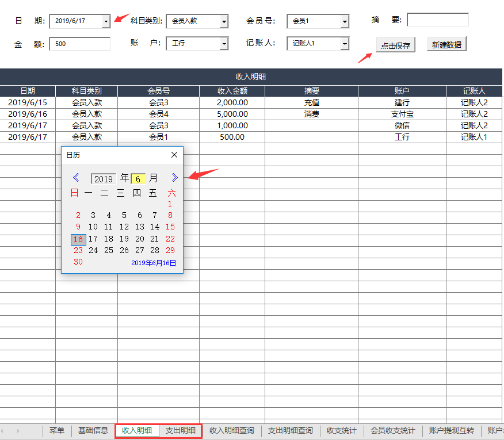Click the 2019/6/16 date cell
This screenshot has height=440, width=504.
[28, 114]
